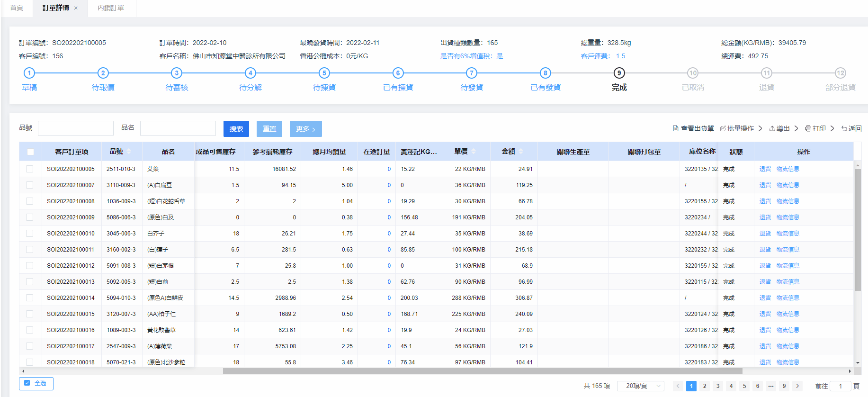Click the 查看出貨單 document icon

(676, 128)
